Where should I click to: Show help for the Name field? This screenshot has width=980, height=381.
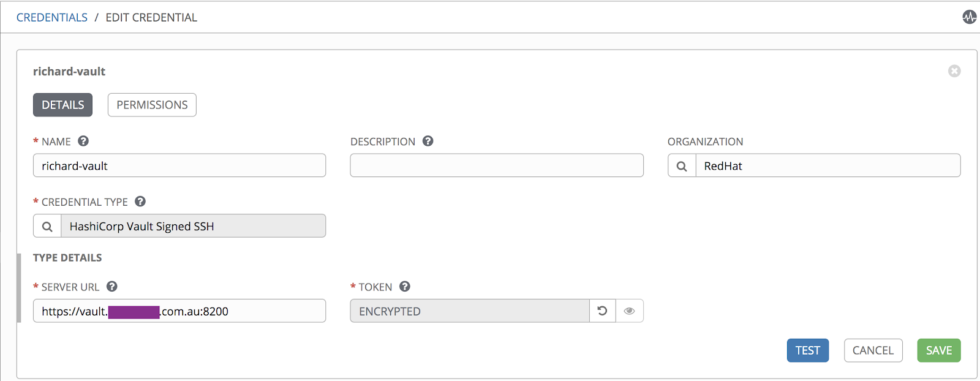point(83,141)
